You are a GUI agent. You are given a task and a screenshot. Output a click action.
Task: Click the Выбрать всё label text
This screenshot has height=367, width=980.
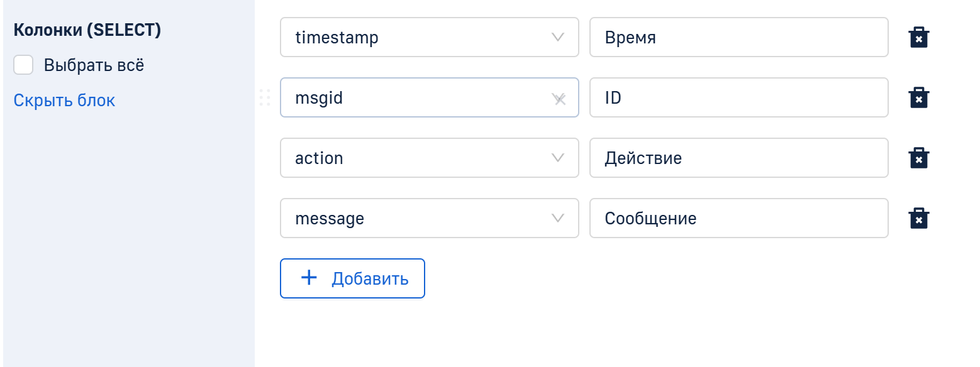pos(94,65)
